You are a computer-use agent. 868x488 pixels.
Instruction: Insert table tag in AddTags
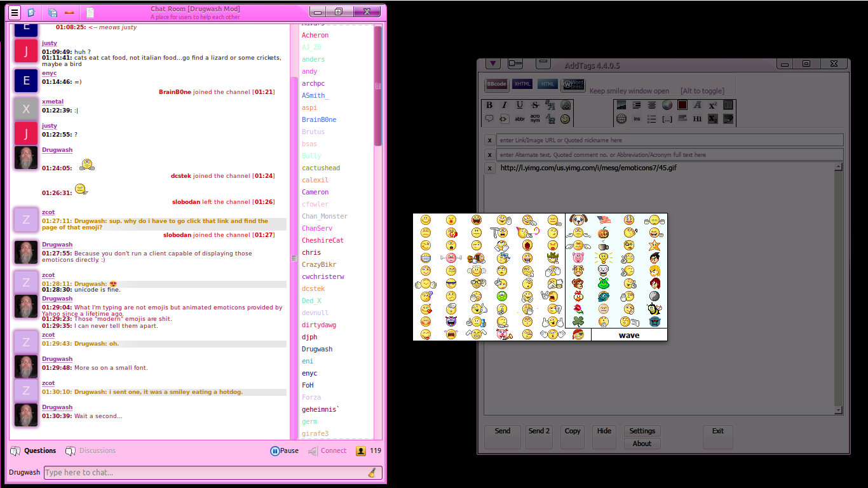pos(728,105)
